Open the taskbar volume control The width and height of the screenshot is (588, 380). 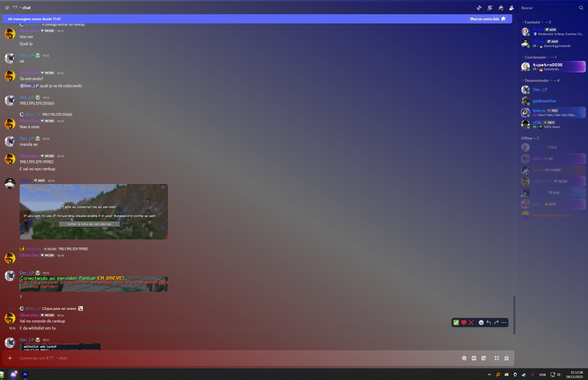(558, 375)
